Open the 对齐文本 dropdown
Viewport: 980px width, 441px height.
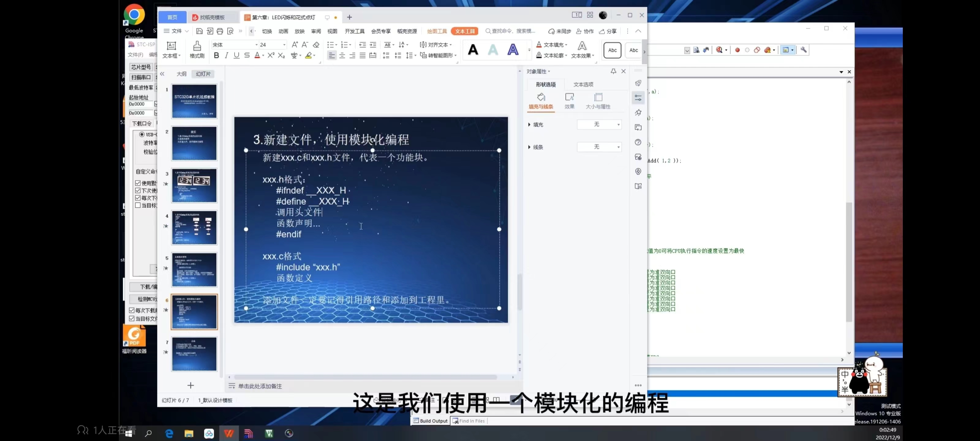point(435,45)
